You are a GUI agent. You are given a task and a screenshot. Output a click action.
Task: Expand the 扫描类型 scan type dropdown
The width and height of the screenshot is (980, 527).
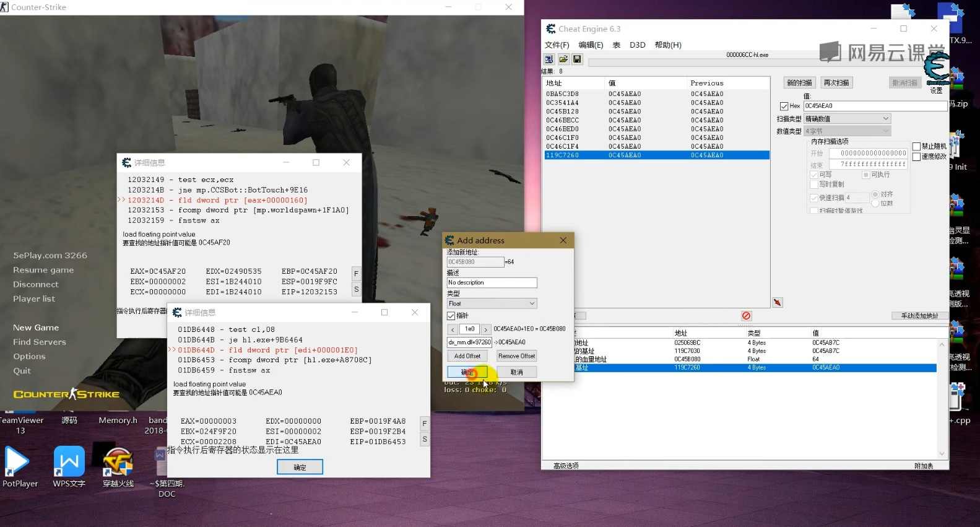point(847,119)
